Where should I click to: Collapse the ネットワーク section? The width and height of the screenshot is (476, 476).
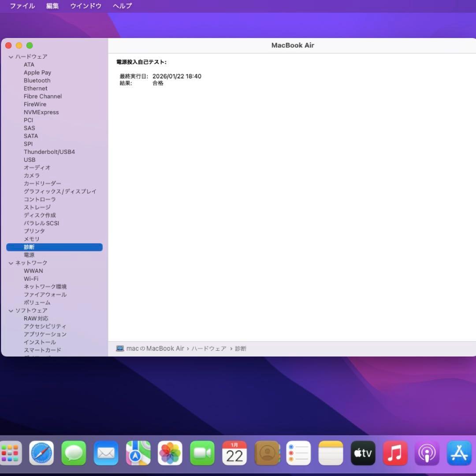pyautogui.click(x=10, y=263)
